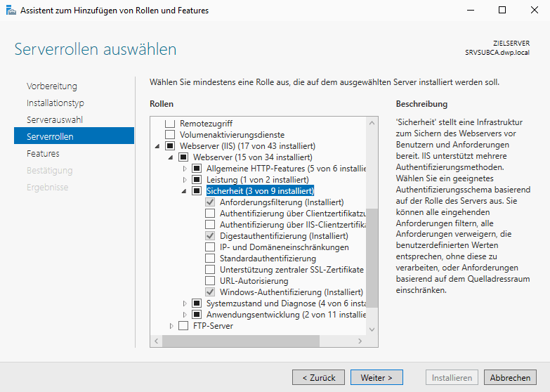Open the Features step in sidebar
The image size is (550, 392).
(43, 153)
